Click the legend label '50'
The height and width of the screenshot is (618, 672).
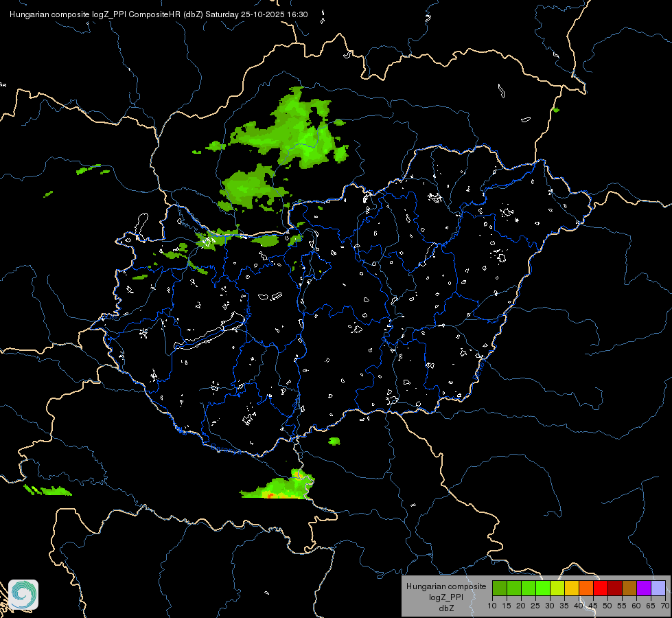607,606
